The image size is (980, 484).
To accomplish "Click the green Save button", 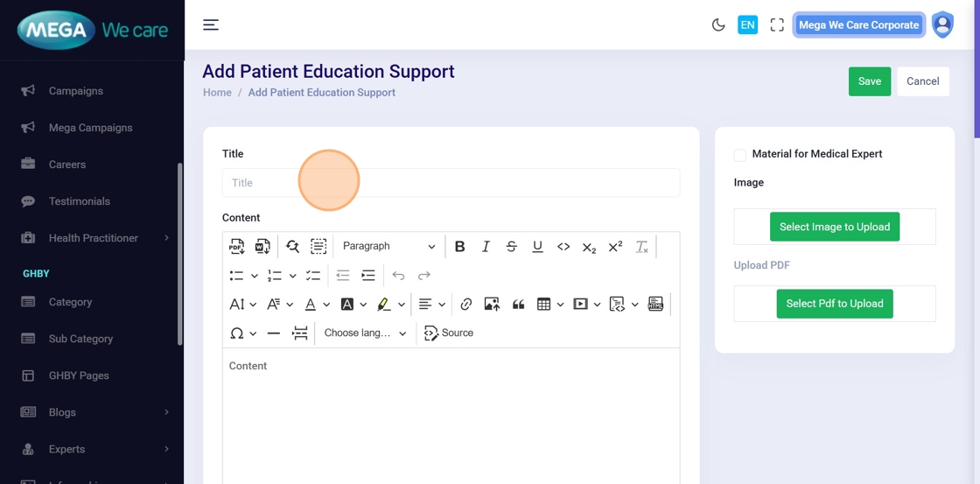I will click(x=869, y=81).
